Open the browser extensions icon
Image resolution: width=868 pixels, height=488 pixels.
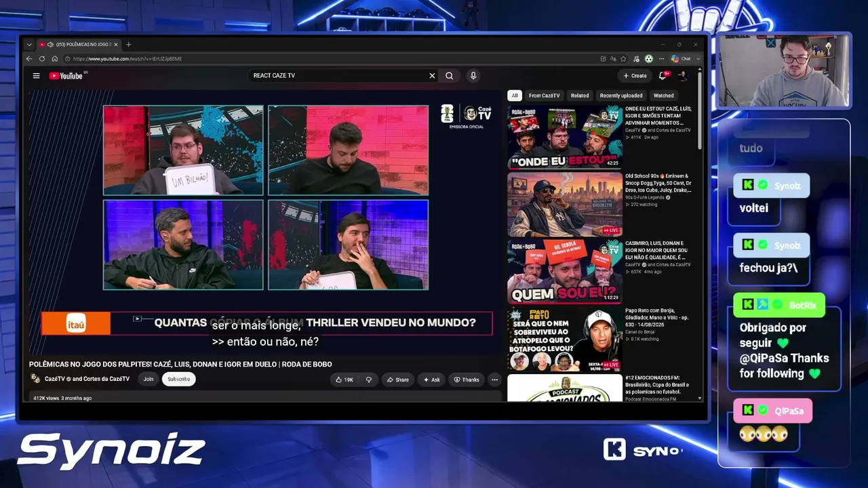[x=636, y=59]
